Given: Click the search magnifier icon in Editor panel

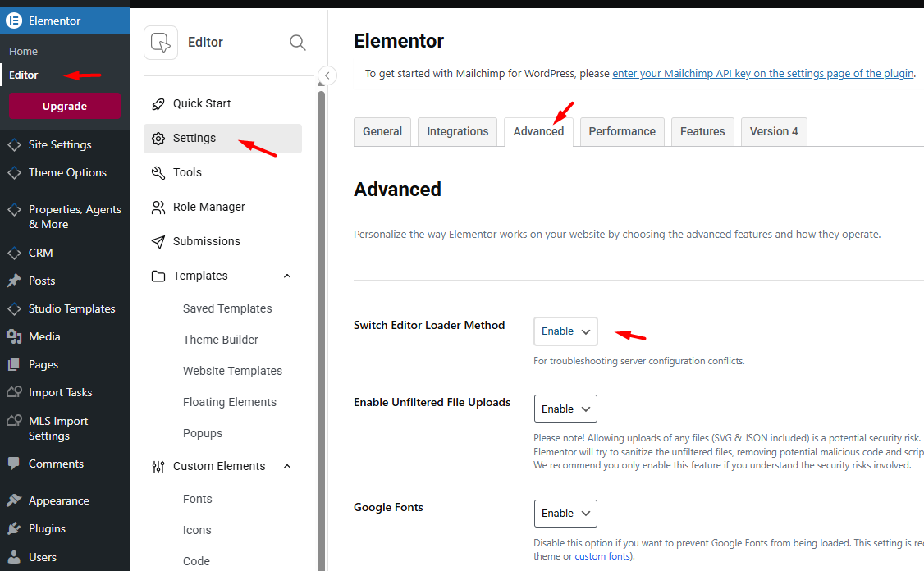Looking at the screenshot, I should (x=298, y=43).
